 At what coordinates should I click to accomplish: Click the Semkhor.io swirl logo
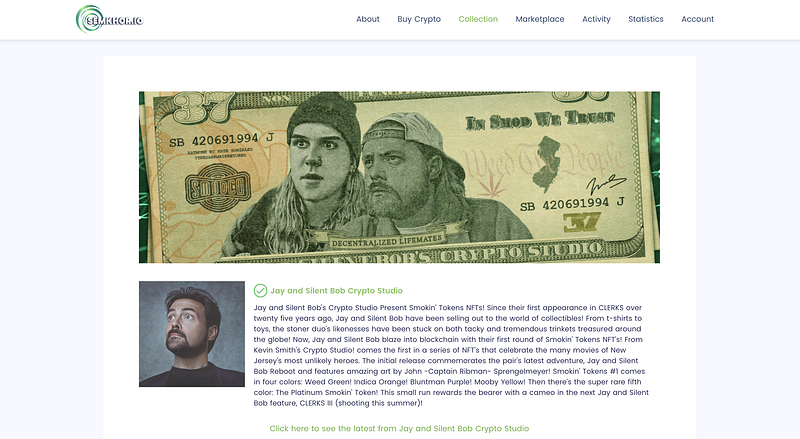click(109, 19)
